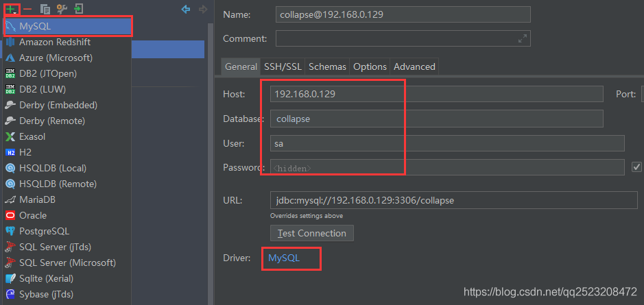Toggle the checkbox beside Password field
This screenshot has width=644, height=305.
[x=636, y=167]
